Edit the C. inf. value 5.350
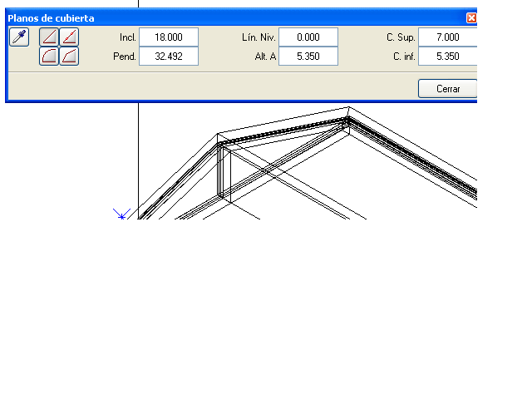Screen dimensions: 532x399 (447, 57)
